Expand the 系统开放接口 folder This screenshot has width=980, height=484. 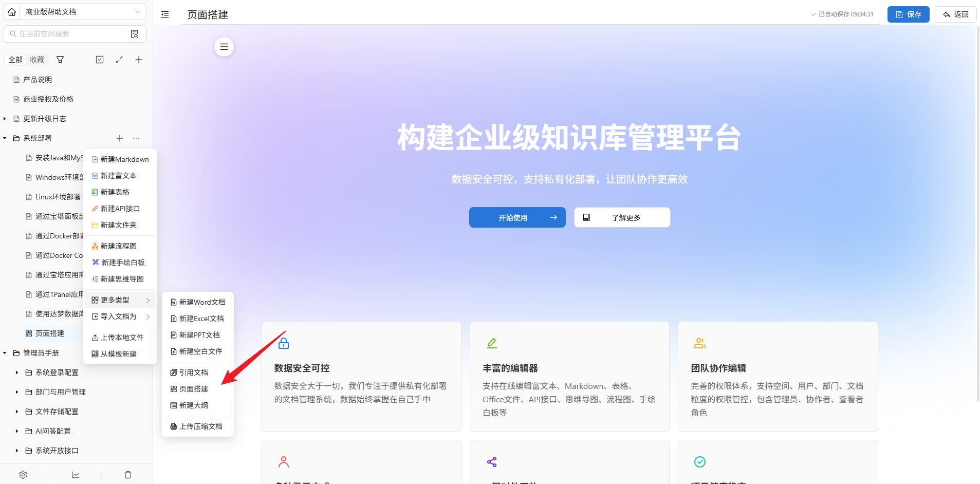[17, 451]
